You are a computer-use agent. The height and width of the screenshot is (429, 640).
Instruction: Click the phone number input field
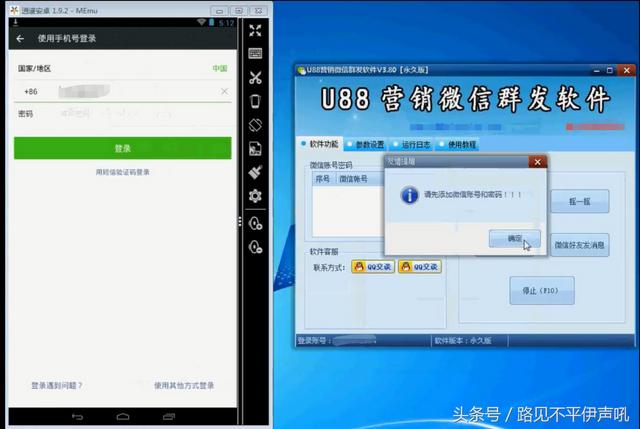(137, 91)
